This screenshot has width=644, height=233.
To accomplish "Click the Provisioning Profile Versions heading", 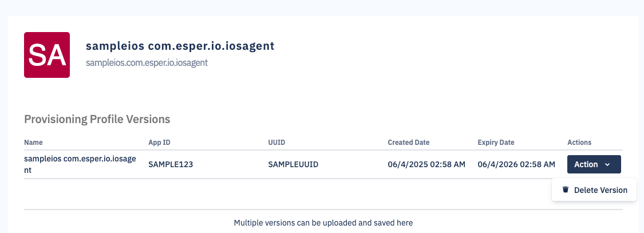I will click(97, 119).
